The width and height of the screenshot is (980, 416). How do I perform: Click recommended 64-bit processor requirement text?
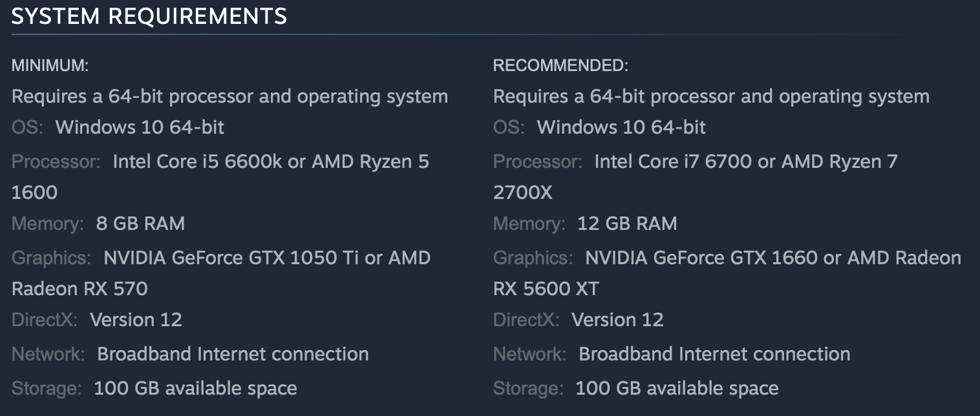point(711,97)
